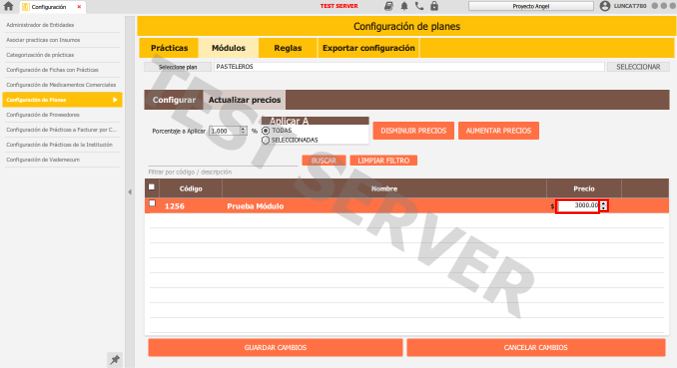Click the SELECCIONAR button
677x368 pixels.
pos(638,67)
